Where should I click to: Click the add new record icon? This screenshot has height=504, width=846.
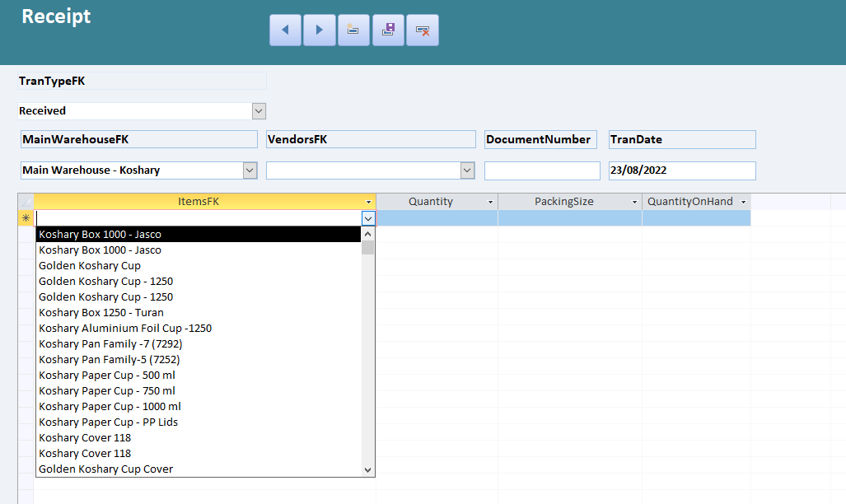point(353,30)
